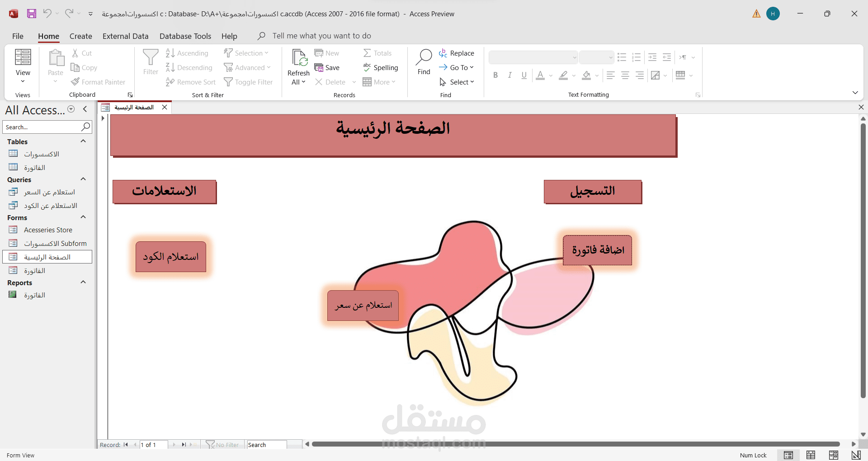Click the Save icon in Quick Access toolbar
Screen dimensions: 868x461
tap(32, 14)
